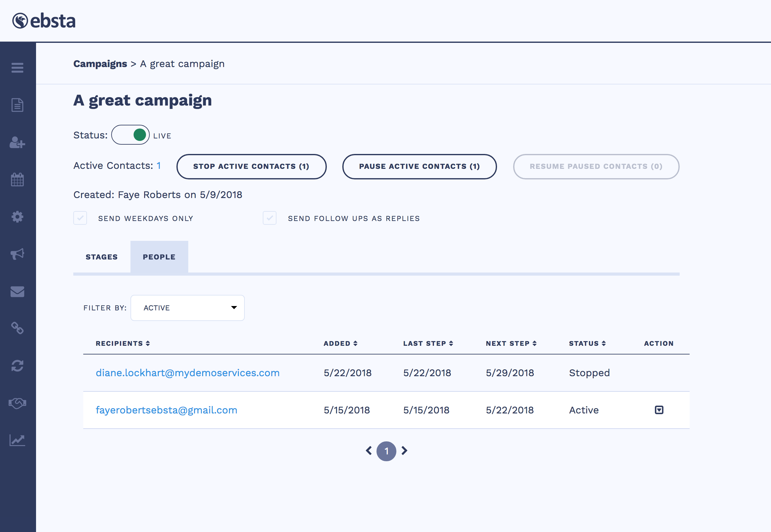Select the People tab
The height and width of the screenshot is (532, 771).
pos(159,257)
